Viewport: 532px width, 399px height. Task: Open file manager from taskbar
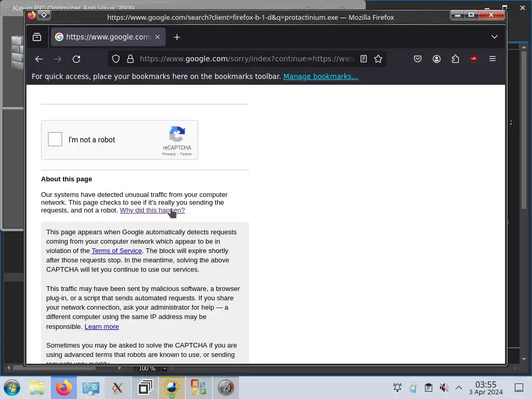click(37, 388)
